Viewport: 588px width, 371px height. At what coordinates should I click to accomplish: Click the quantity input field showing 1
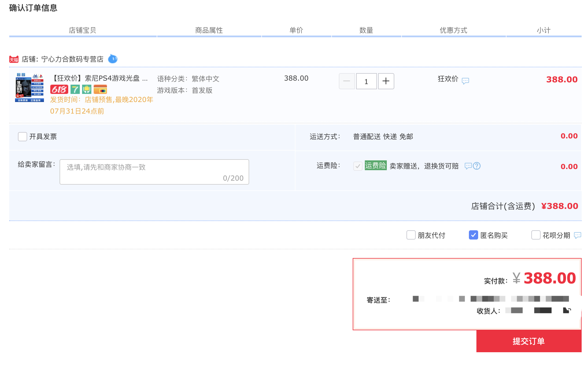(x=366, y=81)
